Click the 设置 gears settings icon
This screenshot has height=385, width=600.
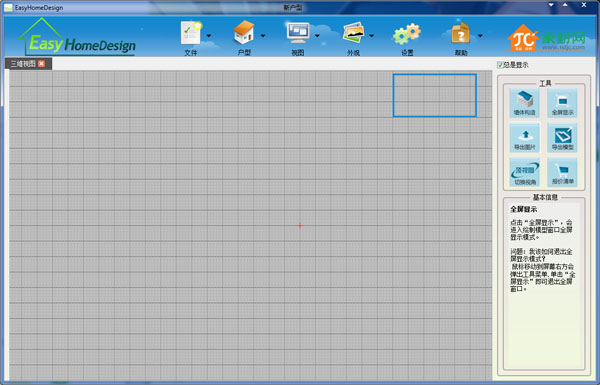tap(407, 34)
